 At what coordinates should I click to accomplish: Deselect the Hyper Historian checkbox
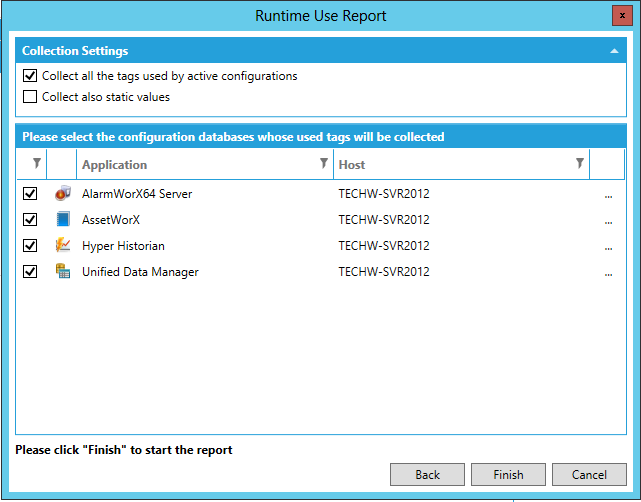click(x=30, y=246)
